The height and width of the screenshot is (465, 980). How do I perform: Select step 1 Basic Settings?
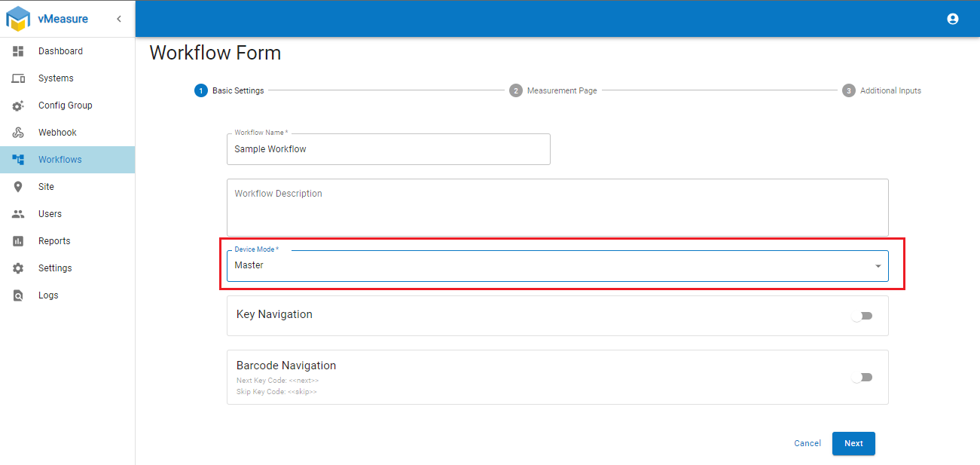(229, 90)
